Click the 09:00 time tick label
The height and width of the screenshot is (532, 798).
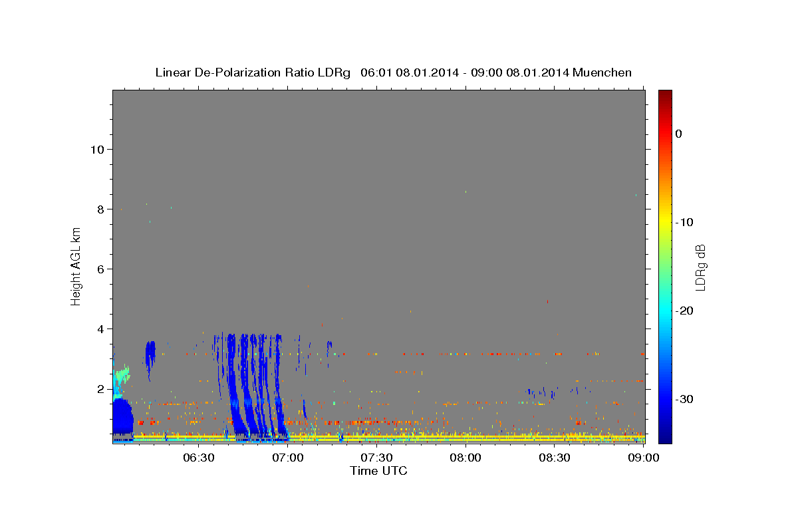pyautogui.click(x=644, y=458)
